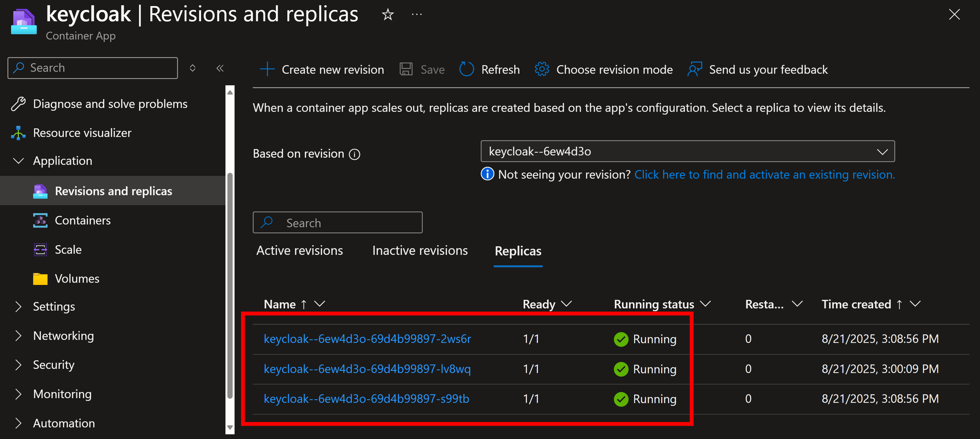Sort by Time created column

point(856,305)
